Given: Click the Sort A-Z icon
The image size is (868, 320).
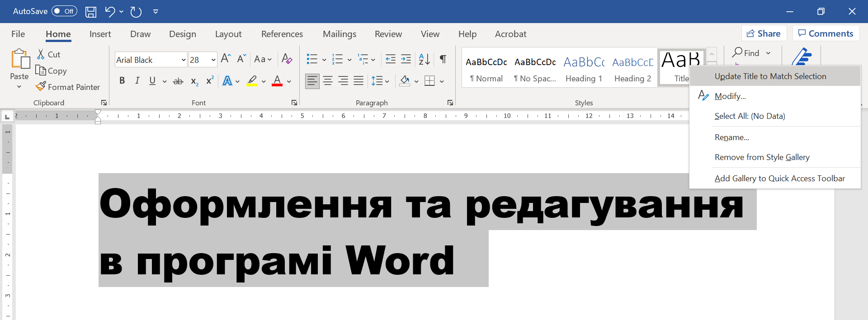Looking at the screenshot, I should 424,59.
